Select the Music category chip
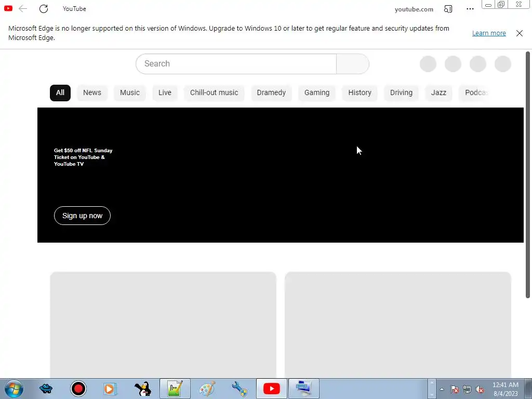The width and height of the screenshot is (532, 399). pos(130,92)
